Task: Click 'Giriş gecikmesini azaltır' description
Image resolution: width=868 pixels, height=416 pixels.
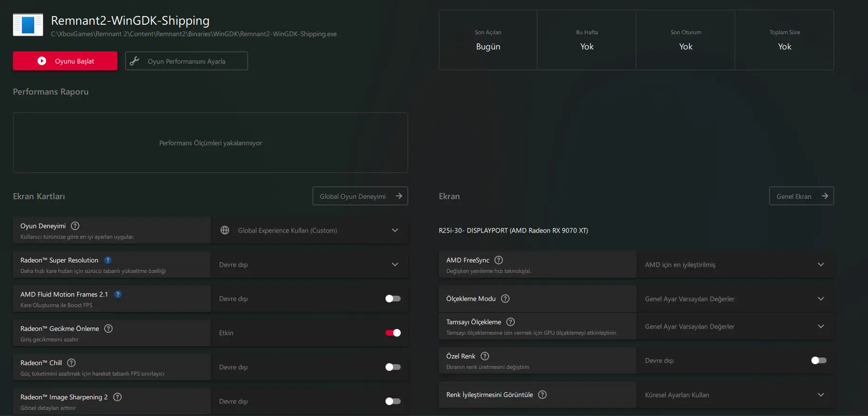Action: click(49, 339)
